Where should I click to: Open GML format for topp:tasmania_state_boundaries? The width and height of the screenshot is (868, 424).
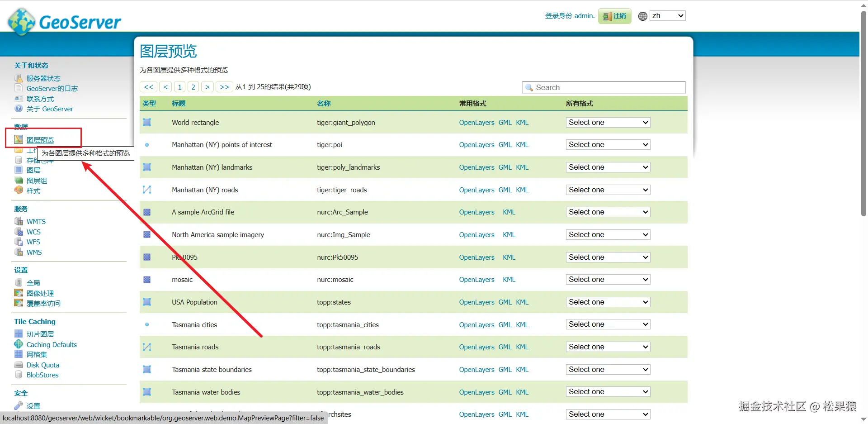[x=505, y=369]
